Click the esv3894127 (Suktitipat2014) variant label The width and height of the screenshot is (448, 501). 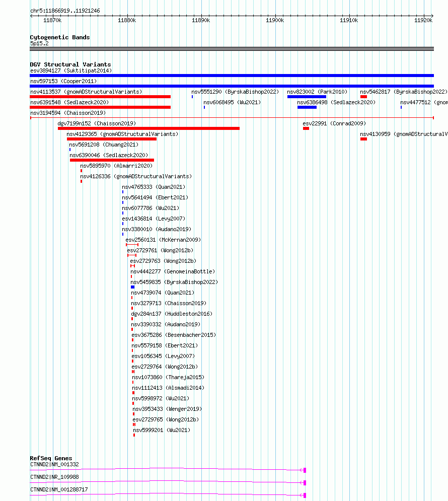coord(71,70)
